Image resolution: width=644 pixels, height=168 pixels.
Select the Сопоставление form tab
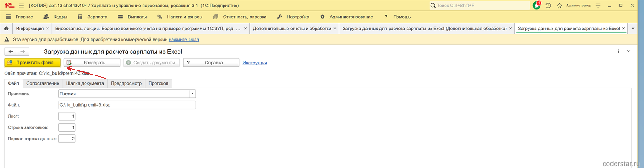coord(43,83)
